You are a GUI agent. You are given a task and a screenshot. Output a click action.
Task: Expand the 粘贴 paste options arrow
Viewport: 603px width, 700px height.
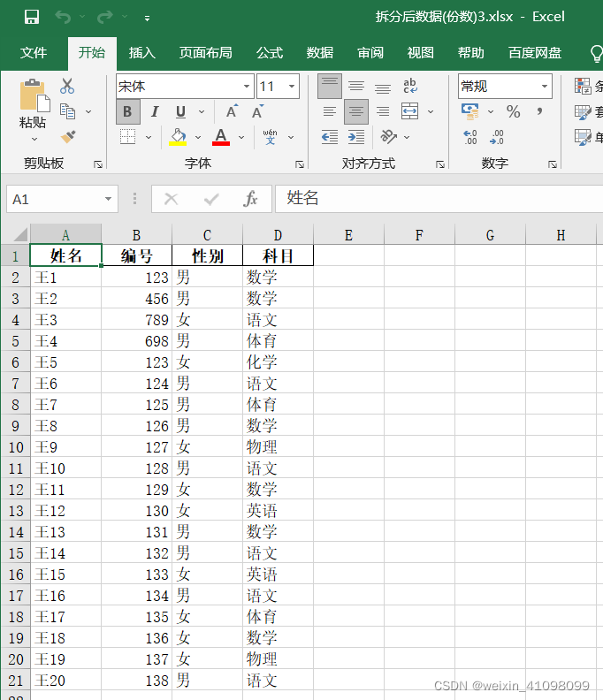[34, 140]
